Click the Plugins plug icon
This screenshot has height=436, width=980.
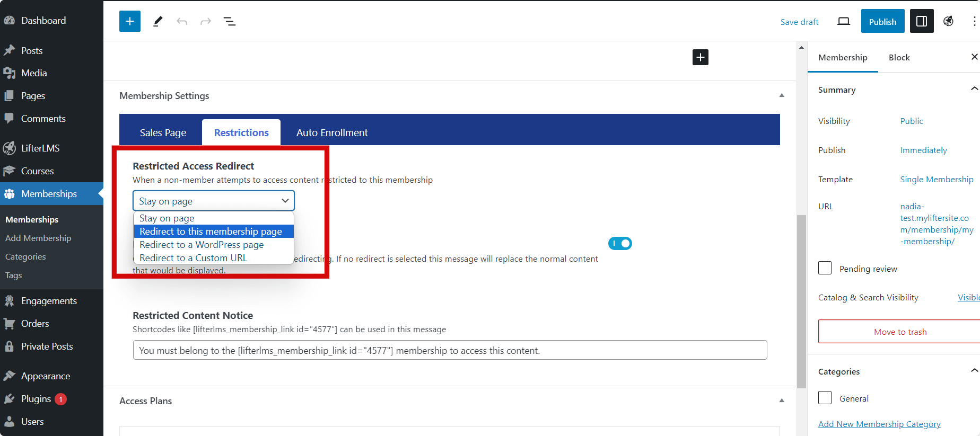click(x=9, y=399)
